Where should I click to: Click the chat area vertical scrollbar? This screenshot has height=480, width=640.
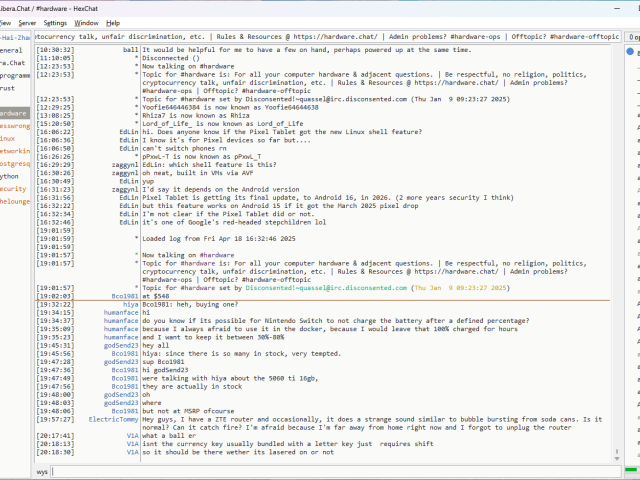(x=615, y=250)
